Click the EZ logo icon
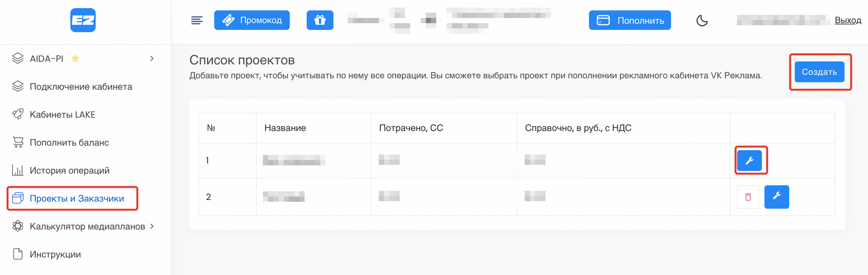The image size is (868, 275). point(83,20)
